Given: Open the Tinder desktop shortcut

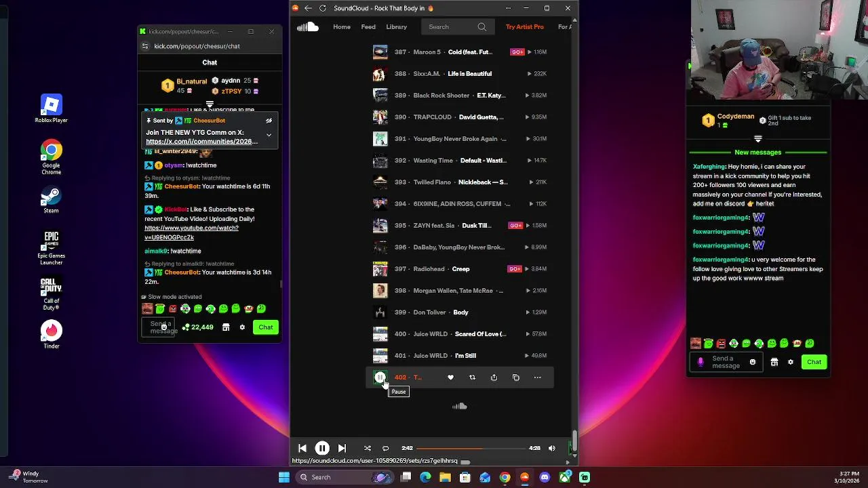Looking at the screenshot, I should coord(51,335).
